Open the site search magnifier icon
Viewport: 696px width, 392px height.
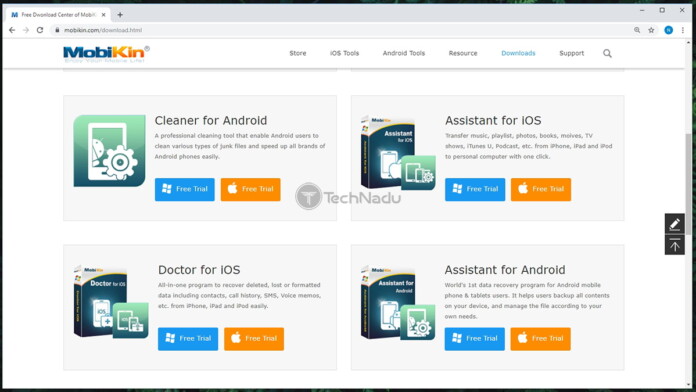click(x=607, y=53)
